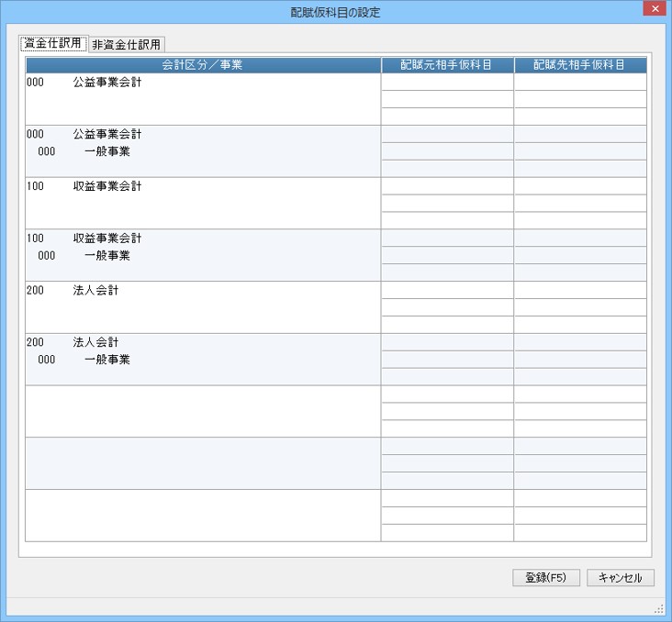Click the window resize grip icon
Viewport: 672px width, 622px height.
coord(659,610)
